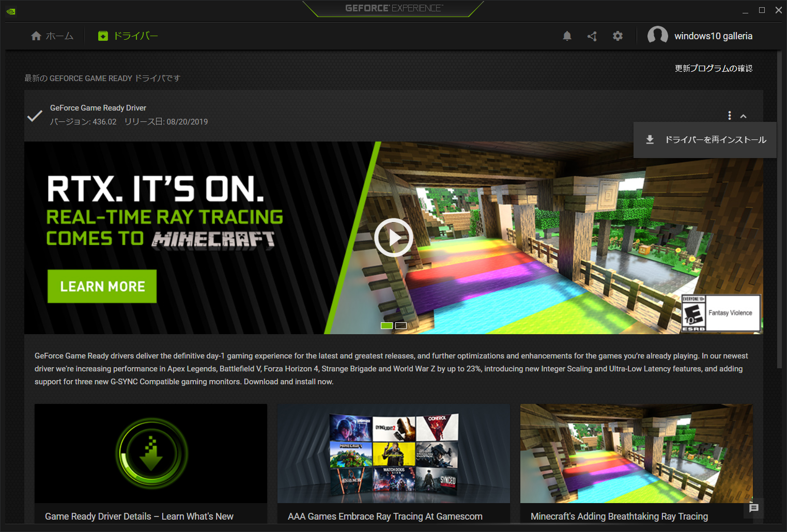Open Minecraft Breathtaking Ray Tracing thumbnail

click(x=637, y=453)
